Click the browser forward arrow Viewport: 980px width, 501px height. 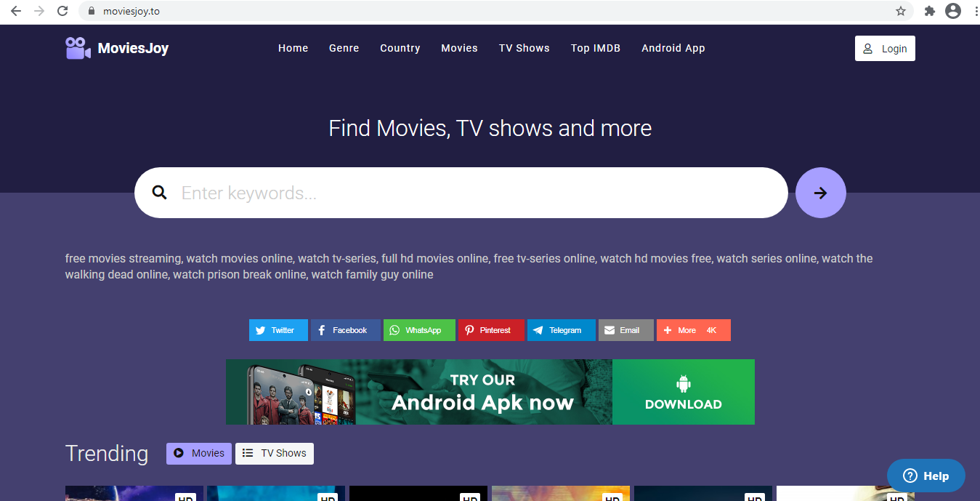click(39, 11)
